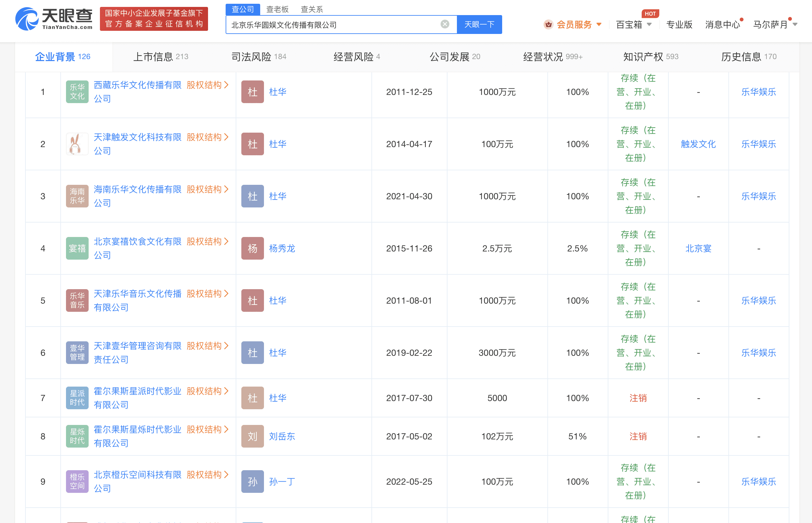Open the 经营风险 tab

click(x=356, y=57)
